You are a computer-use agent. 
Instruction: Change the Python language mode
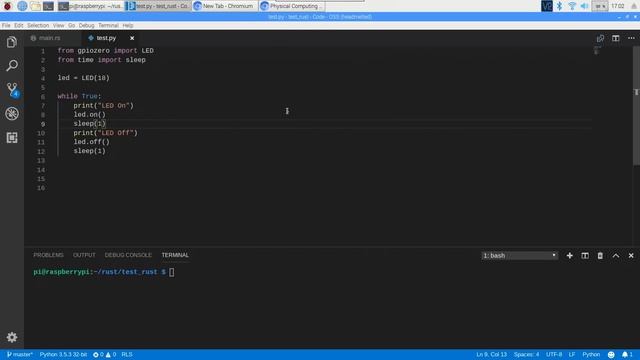[x=591, y=355]
